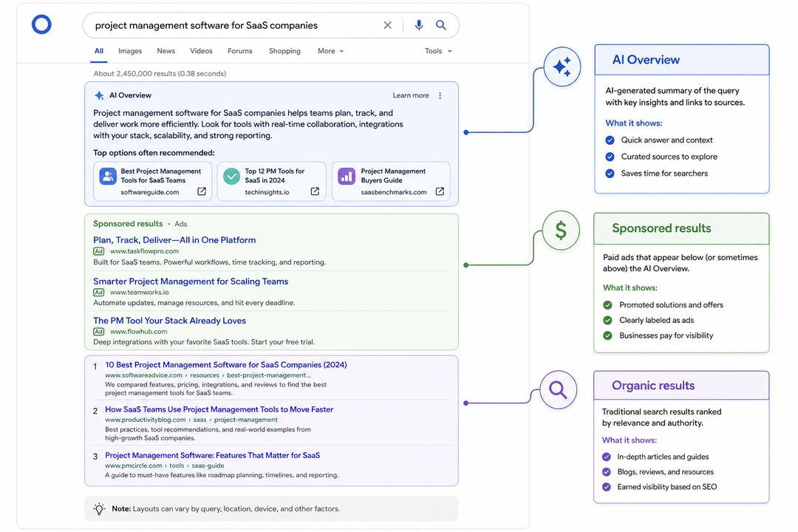Click checkmark beside Earned visibility based on SEO
This screenshot has width=798, height=532.
606,487
